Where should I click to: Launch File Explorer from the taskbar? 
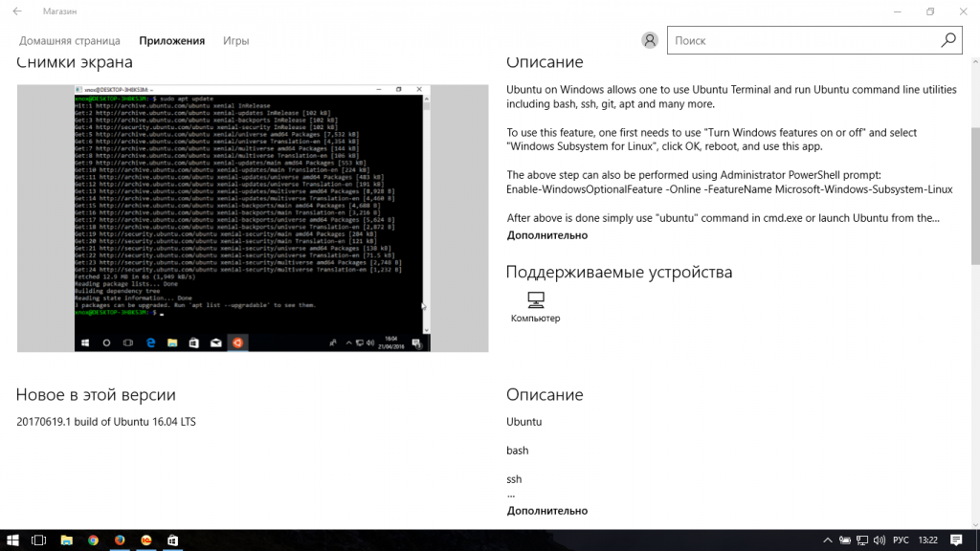click(66, 540)
